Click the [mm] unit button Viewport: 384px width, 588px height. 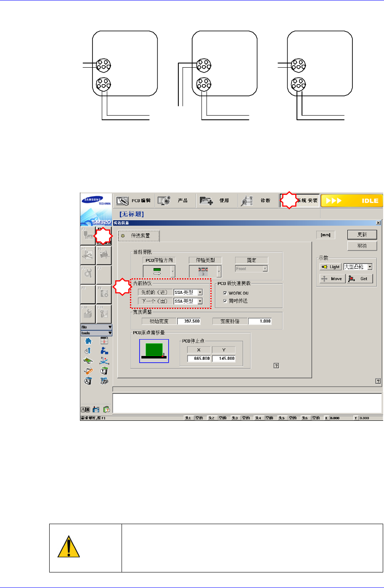tap(326, 235)
